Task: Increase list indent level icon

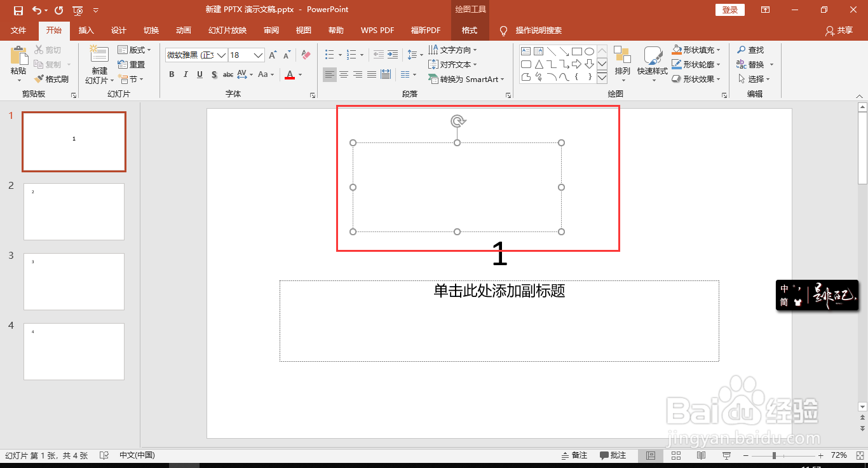Action: pos(393,55)
